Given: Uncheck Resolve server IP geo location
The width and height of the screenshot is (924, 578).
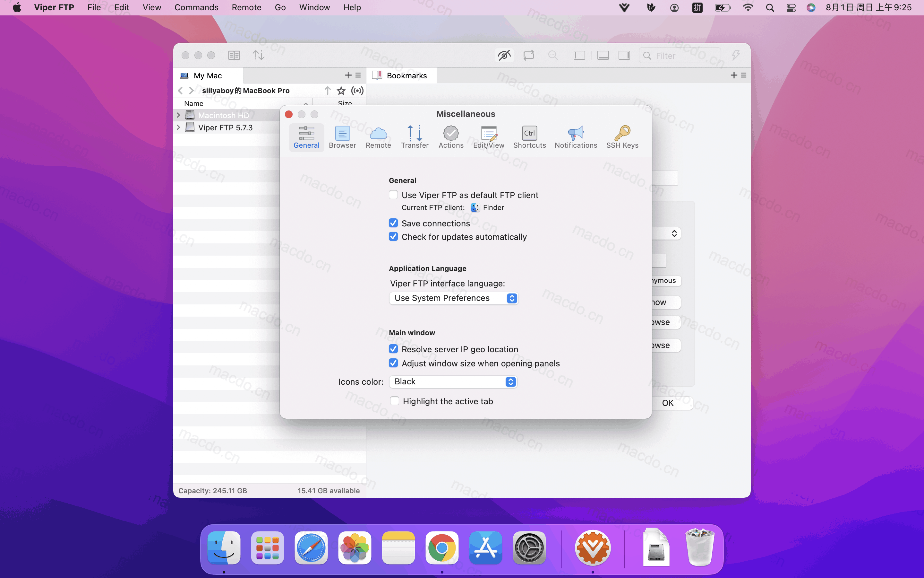Looking at the screenshot, I should point(393,349).
